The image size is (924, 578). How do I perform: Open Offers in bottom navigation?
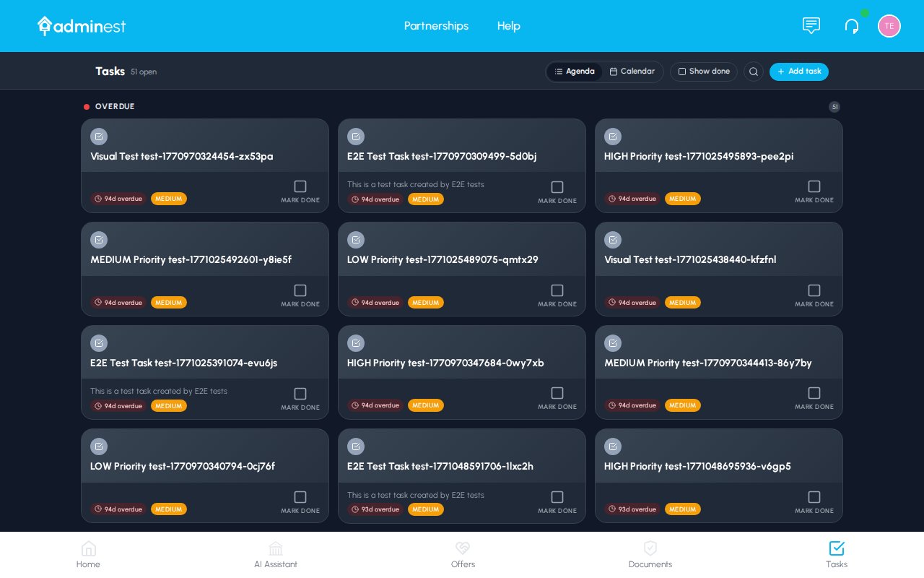[463, 555]
